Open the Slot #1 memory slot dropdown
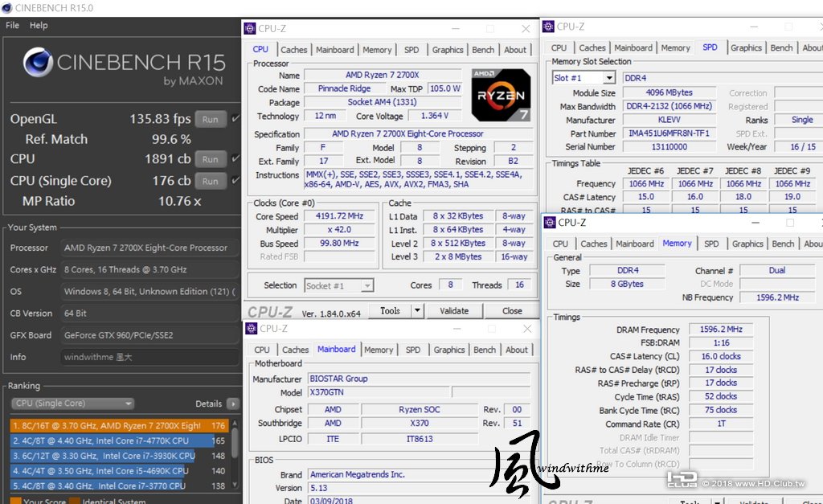This screenshot has width=823, height=504. click(583, 78)
